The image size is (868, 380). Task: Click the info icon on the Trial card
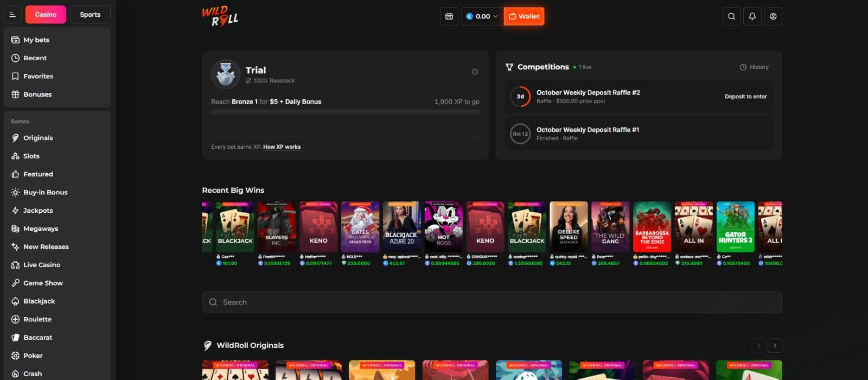click(475, 72)
